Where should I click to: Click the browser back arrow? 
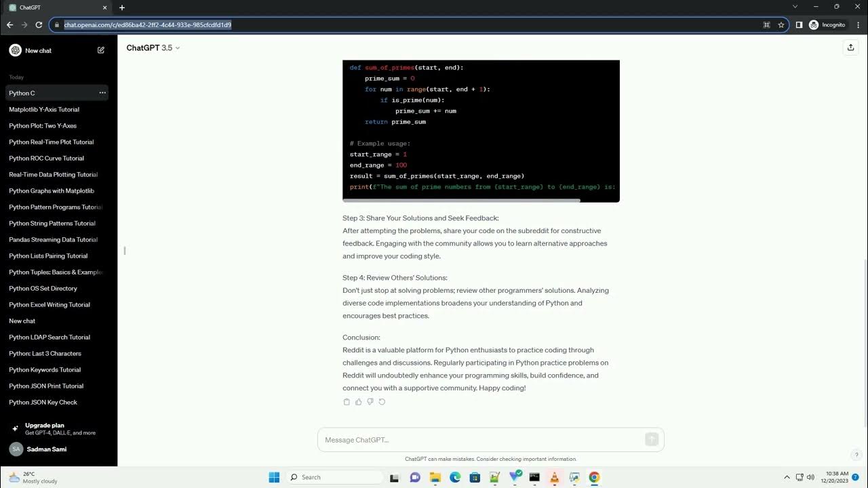[x=9, y=25]
